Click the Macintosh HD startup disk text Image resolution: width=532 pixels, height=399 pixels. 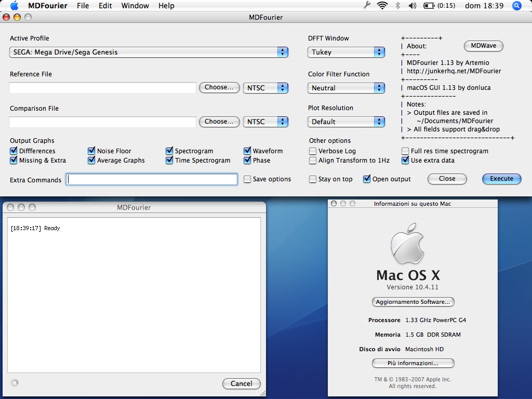click(x=424, y=349)
